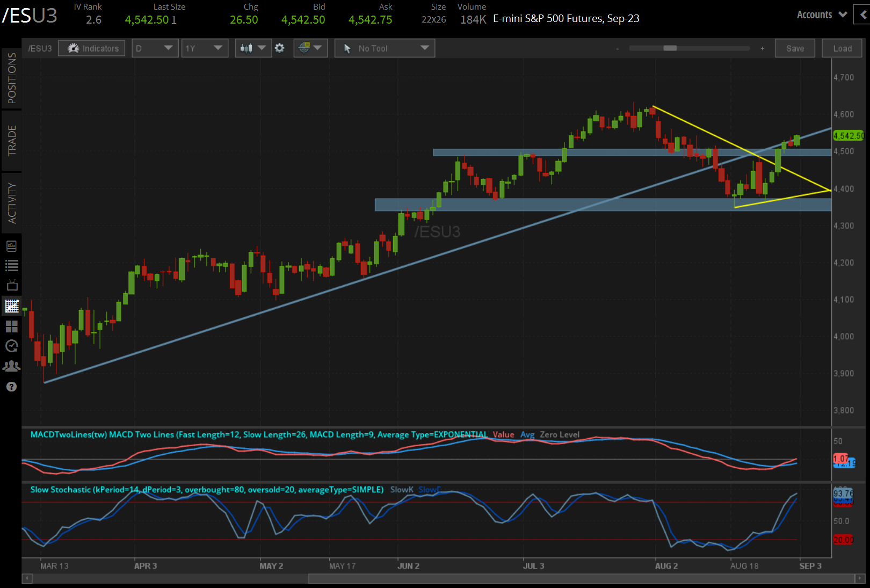Open the four-square grid layout icon
The height and width of the screenshot is (588, 870).
tap(11, 326)
